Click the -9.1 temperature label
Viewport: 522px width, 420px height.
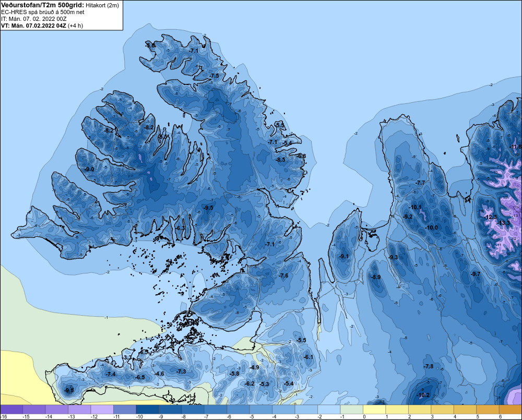tap(344, 256)
